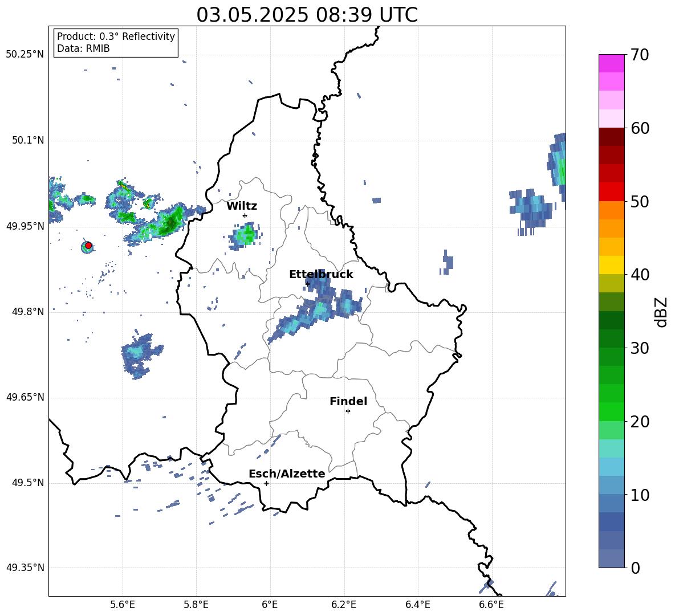The image size is (675, 616).
Task: Click the blue echo cluster near 6.7°E 49.95°N
Action: click(x=531, y=211)
